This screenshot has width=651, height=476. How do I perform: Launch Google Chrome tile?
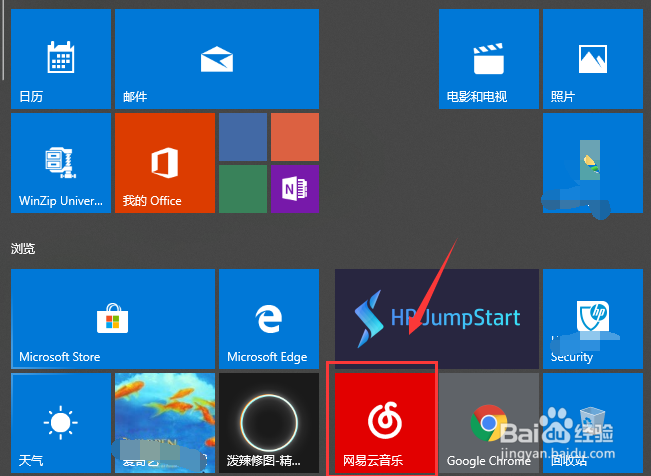(x=489, y=423)
